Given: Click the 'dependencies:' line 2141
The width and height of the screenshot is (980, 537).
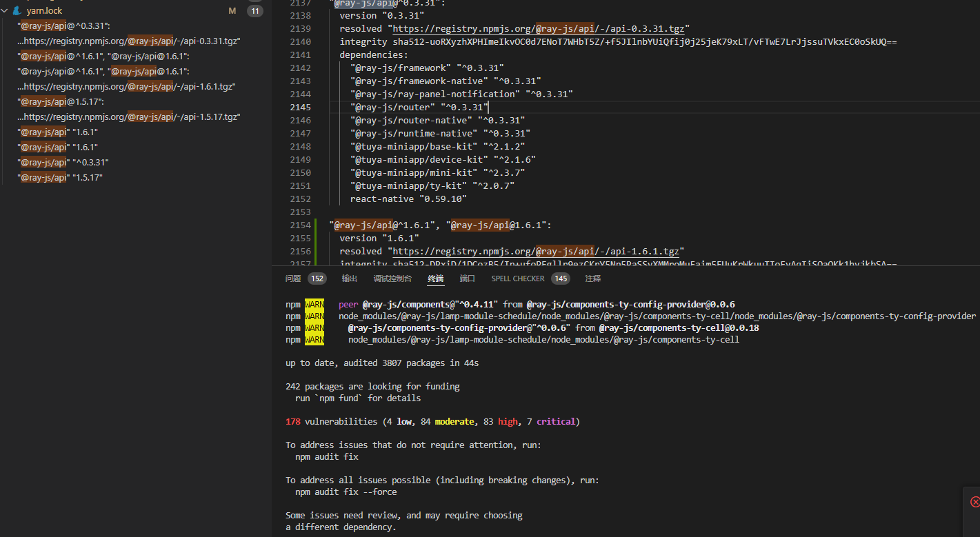Looking at the screenshot, I should click(x=374, y=55).
